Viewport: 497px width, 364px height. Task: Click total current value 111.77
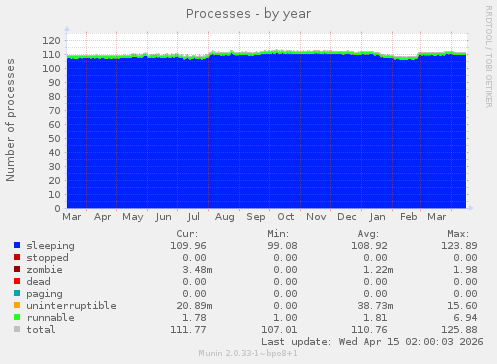click(188, 330)
